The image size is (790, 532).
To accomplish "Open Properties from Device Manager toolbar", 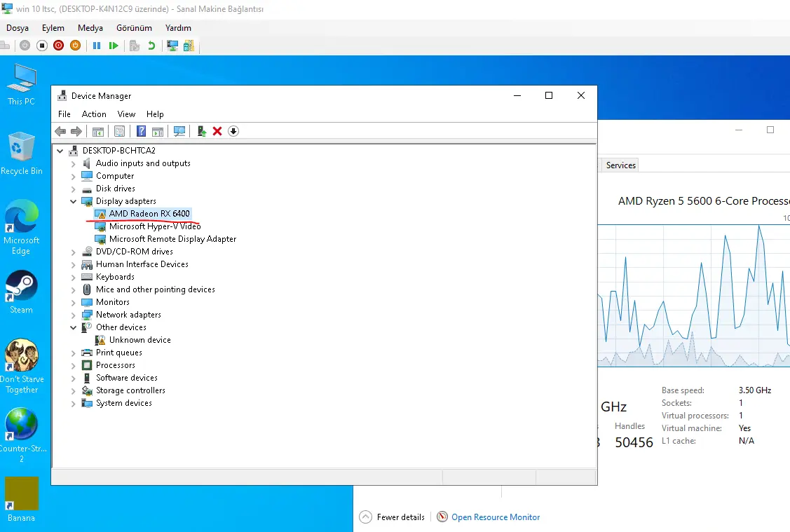I will [119, 132].
